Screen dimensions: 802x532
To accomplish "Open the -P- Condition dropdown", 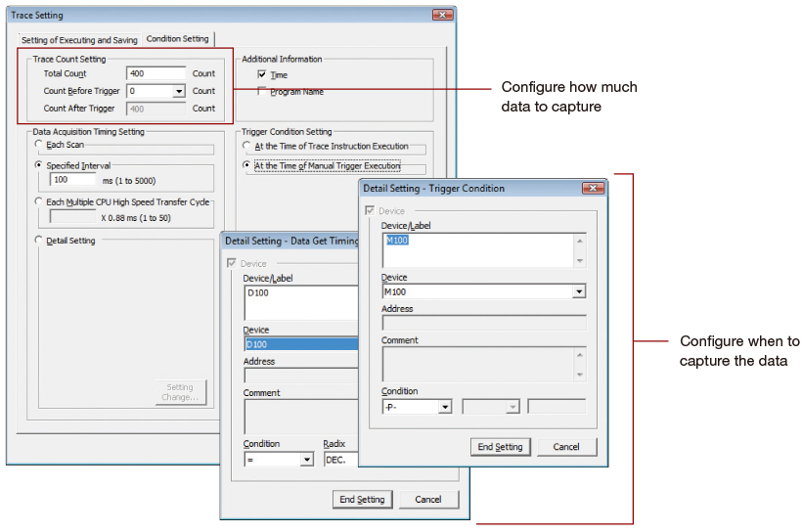I will coord(445,407).
